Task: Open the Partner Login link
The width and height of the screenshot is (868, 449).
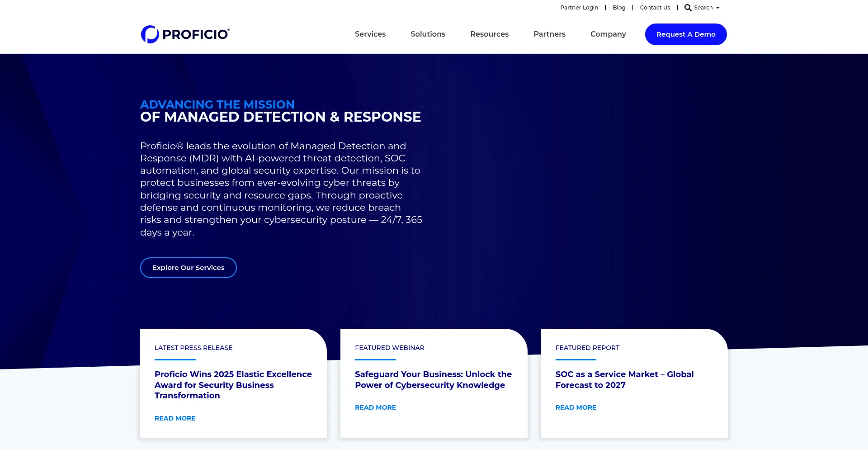Action: coord(579,8)
